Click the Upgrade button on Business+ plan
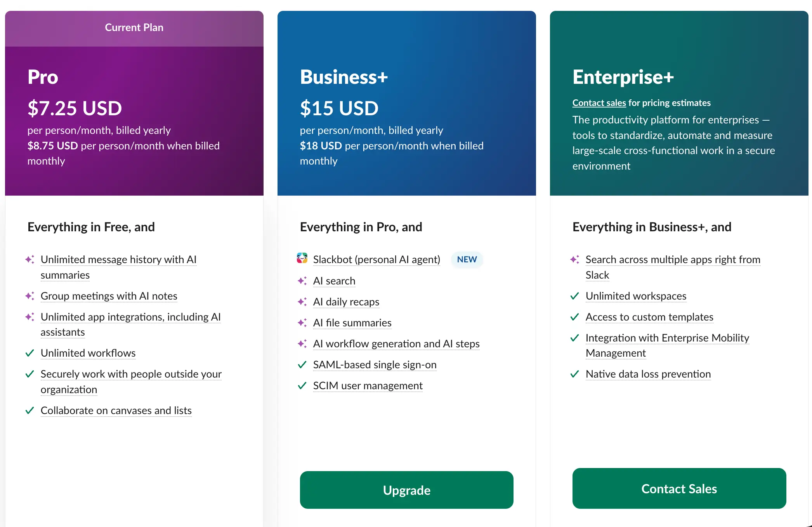The height and width of the screenshot is (527, 812). coord(406,490)
